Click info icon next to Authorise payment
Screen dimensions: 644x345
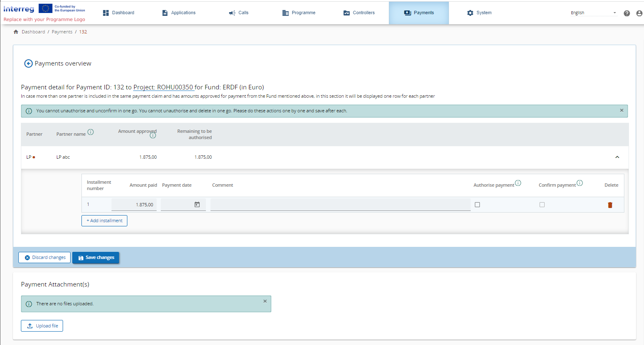pyautogui.click(x=518, y=183)
